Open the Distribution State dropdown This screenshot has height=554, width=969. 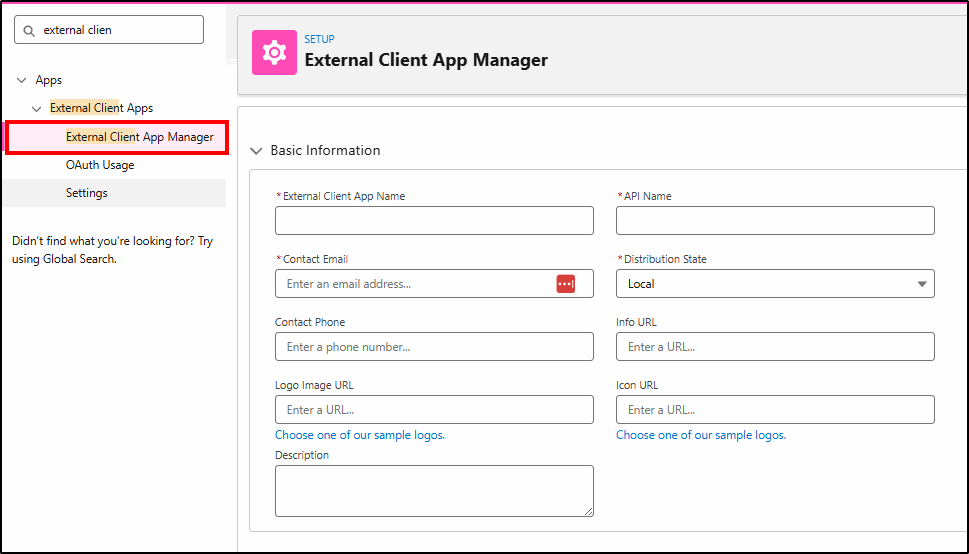(775, 284)
